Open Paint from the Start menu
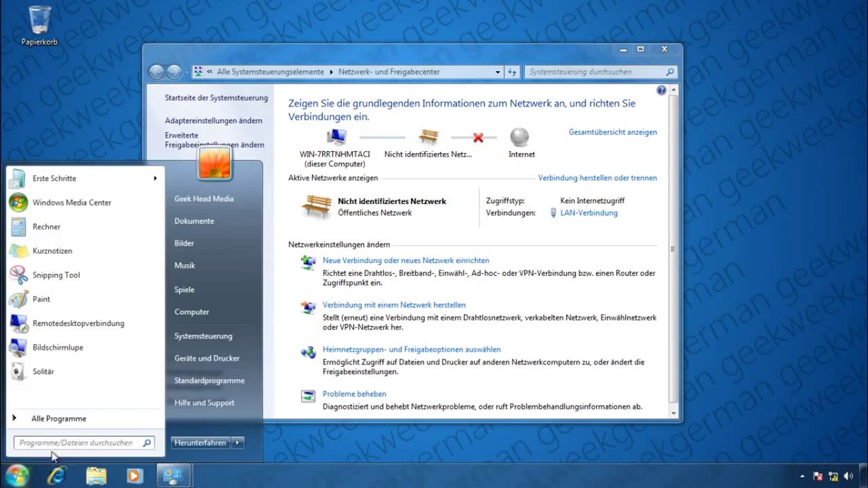Screen dimensions: 868x488 tap(85, 299)
